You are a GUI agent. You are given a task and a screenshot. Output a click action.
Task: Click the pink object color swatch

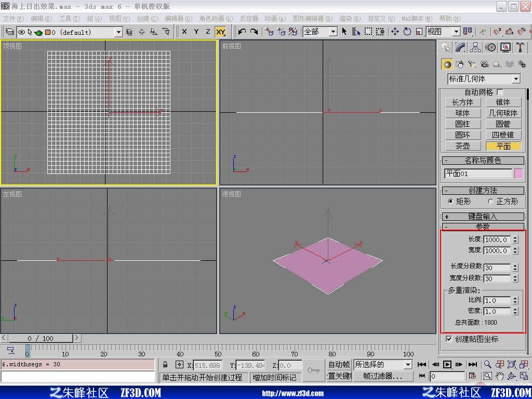click(519, 174)
